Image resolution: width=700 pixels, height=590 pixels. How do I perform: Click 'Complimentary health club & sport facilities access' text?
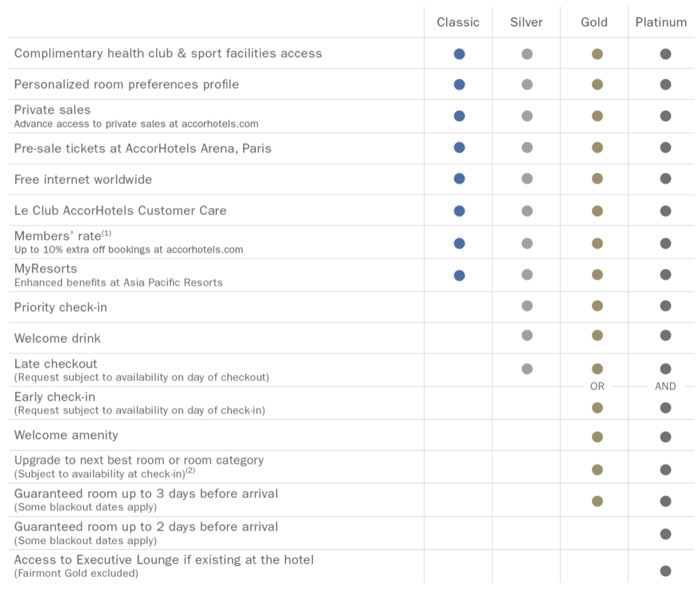(168, 53)
